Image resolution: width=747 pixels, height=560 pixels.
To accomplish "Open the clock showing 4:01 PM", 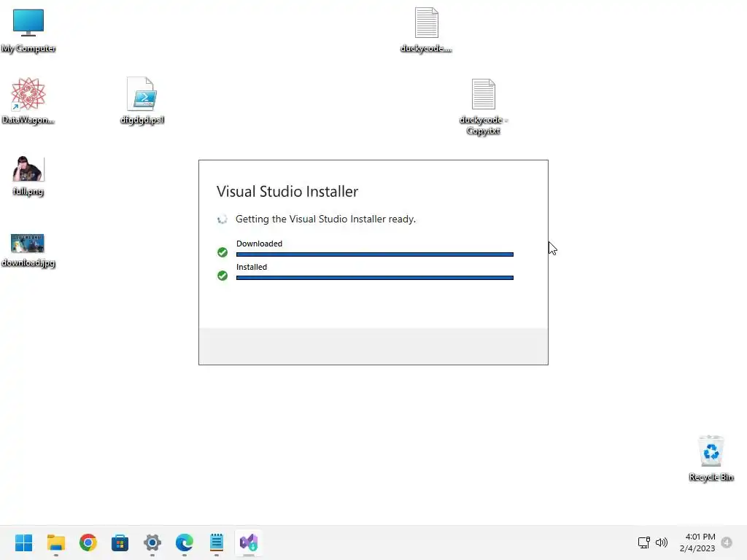I will pos(700,537).
